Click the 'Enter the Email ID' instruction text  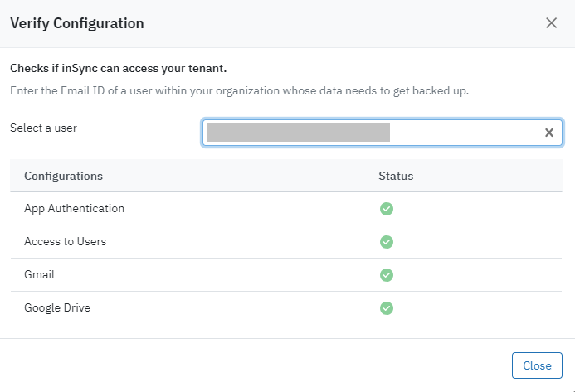240,90
